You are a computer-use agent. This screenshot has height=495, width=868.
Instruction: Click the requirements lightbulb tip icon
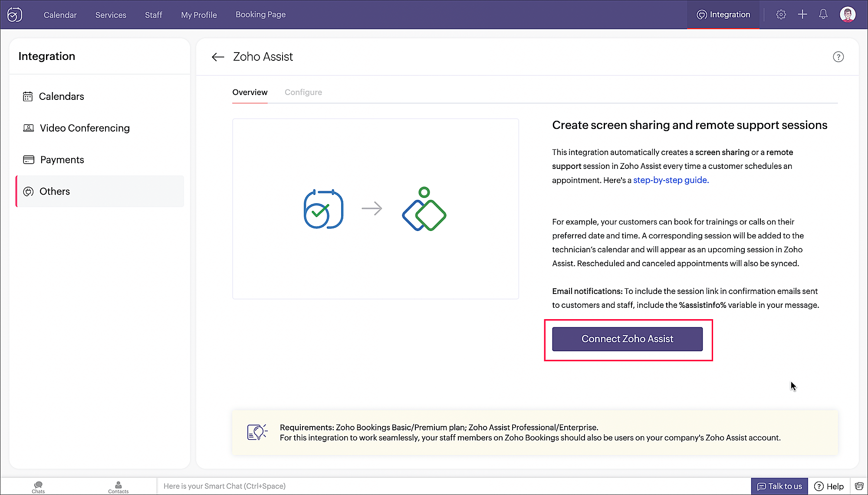tap(257, 432)
